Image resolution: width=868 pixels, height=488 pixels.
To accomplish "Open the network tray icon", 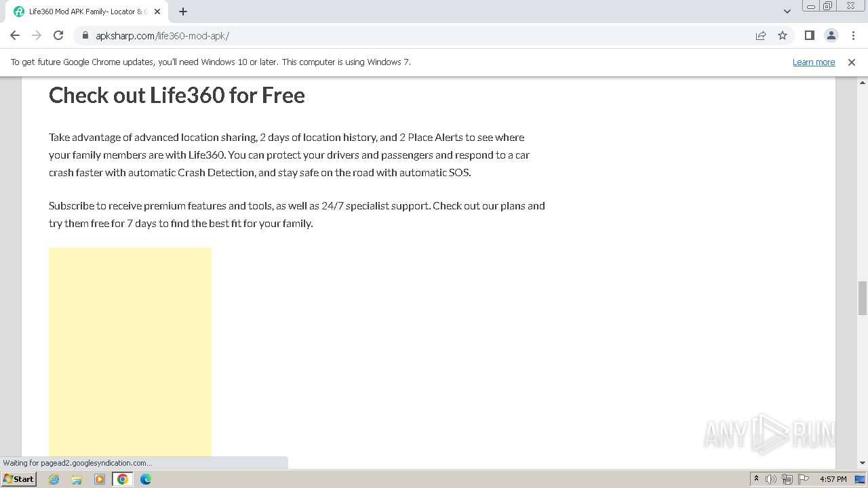I will [787, 479].
